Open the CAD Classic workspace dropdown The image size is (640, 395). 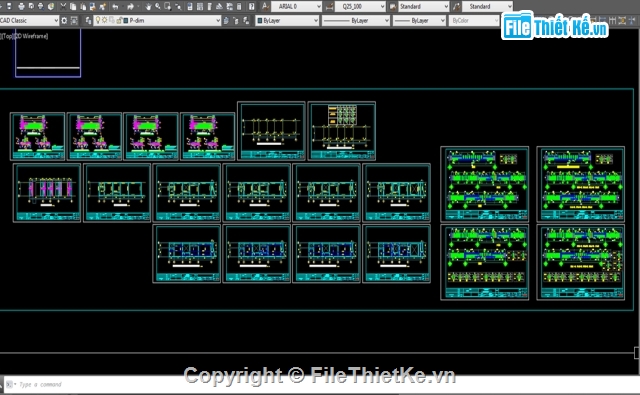[29, 20]
